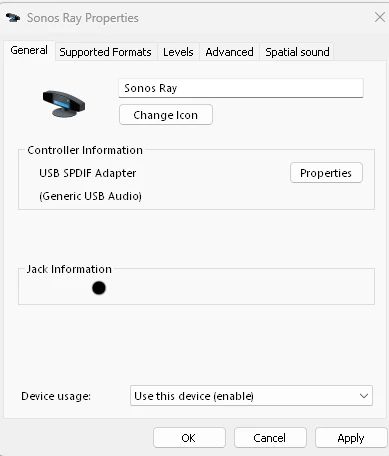Switch to the Supported Formats tab
Screen dimensions: 389x456
coord(105,52)
